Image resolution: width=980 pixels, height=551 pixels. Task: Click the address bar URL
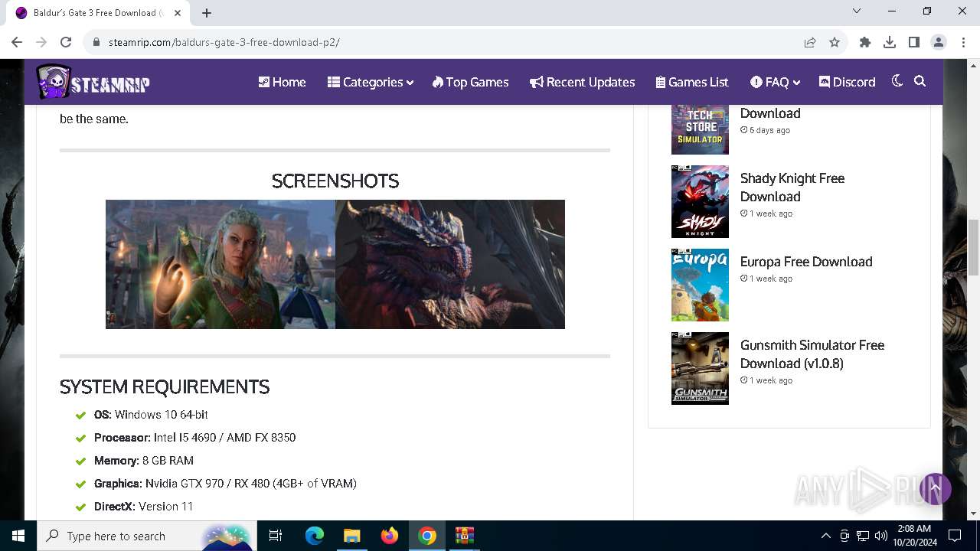pos(224,42)
